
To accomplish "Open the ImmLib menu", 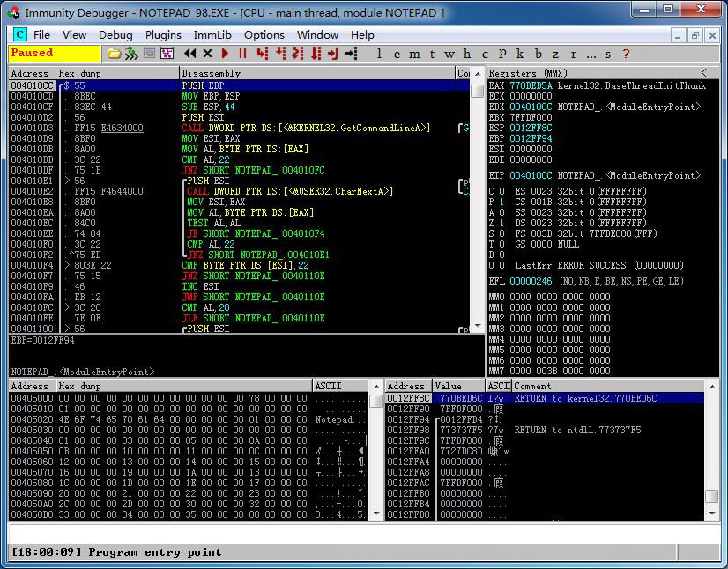I will (x=212, y=35).
